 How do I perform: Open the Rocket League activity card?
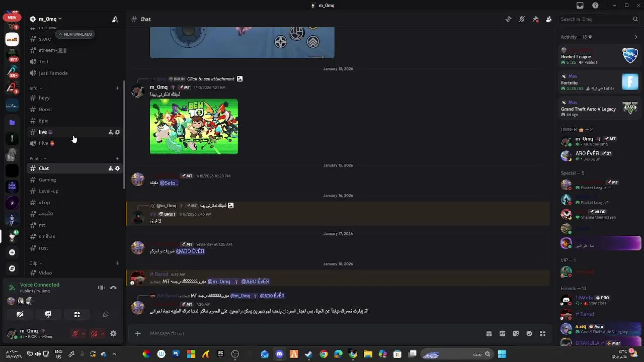point(600,56)
